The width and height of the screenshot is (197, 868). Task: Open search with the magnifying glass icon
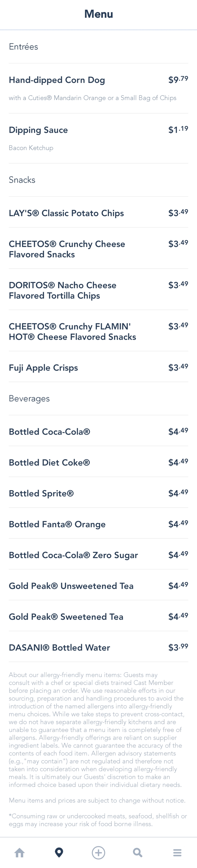pyautogui.click(x=137, y=853)
